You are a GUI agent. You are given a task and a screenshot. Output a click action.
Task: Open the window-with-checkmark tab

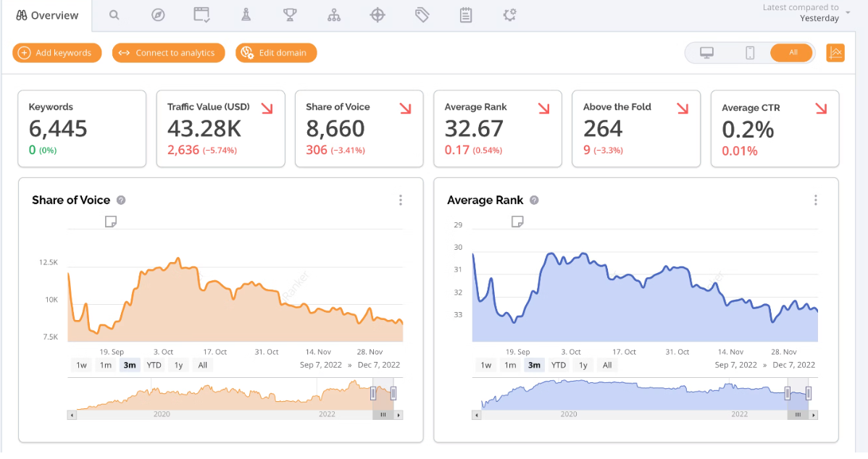point(201,15)
